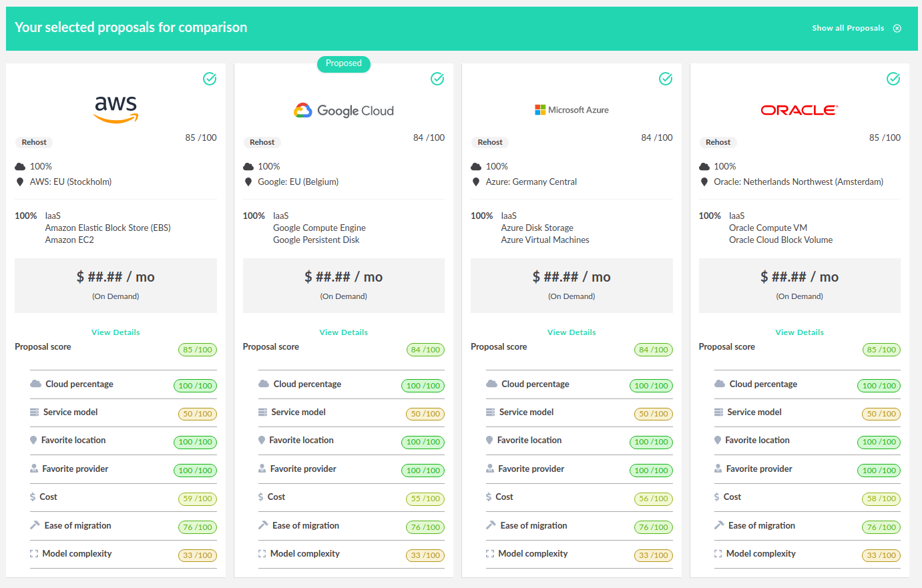The height and width of the screenshot is (588, 922).
Task: Click Google Cloud Favorite location 100/100 badge
Action: tap(423, 442)
